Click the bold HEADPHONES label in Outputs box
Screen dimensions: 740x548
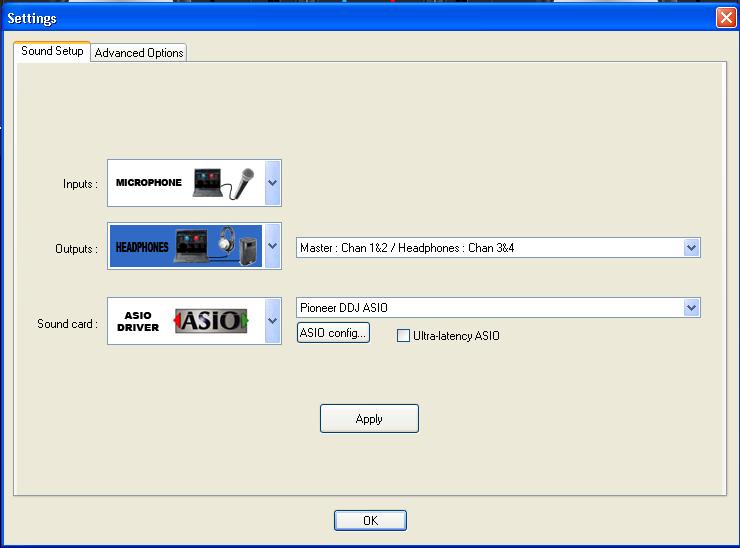(141, 247)
